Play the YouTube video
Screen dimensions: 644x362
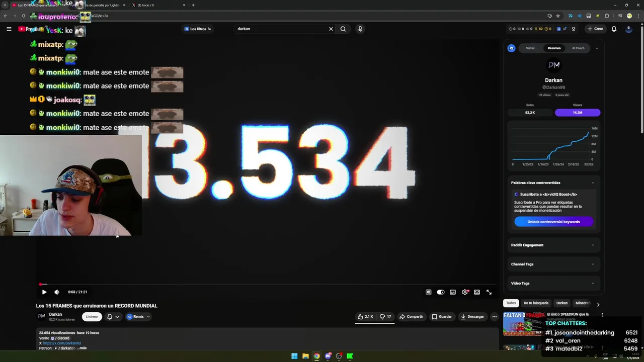44,292
